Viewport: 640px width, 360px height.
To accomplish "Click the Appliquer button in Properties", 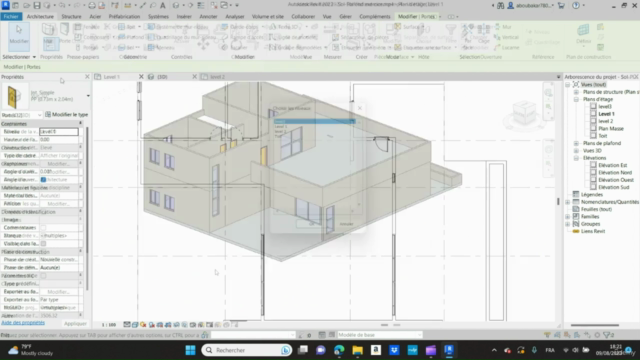I will pyautogui.click(x=75, y=323).
